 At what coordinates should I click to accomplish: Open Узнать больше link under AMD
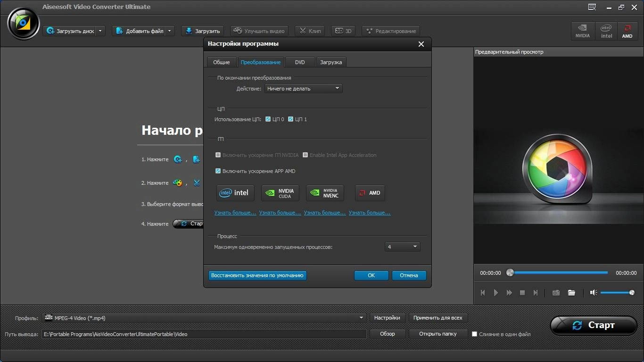[370, 213]
